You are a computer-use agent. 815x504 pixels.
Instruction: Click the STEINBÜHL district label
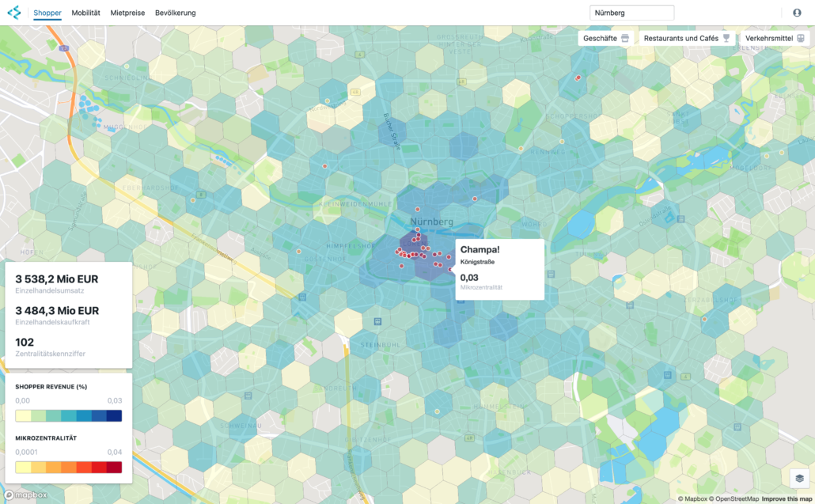pyautogui.click(x=381, y=345)
